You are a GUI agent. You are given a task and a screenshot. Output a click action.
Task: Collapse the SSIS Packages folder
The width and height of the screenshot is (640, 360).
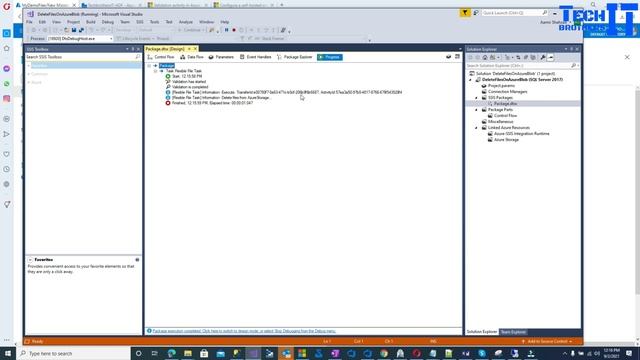pyautogui.click(x=476, y=98)
